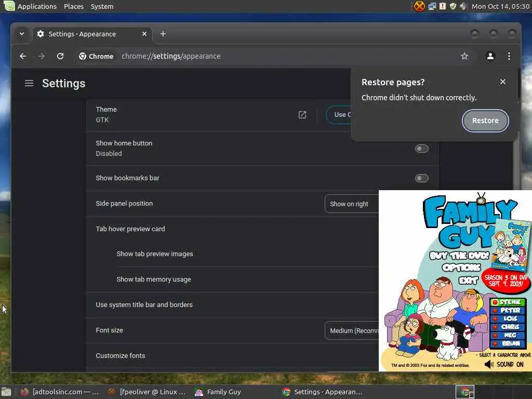This screenshot has height=399, width=532.
Task: Select STEWIE in the Family Guy character list
Action: click(x=508, y=302)
